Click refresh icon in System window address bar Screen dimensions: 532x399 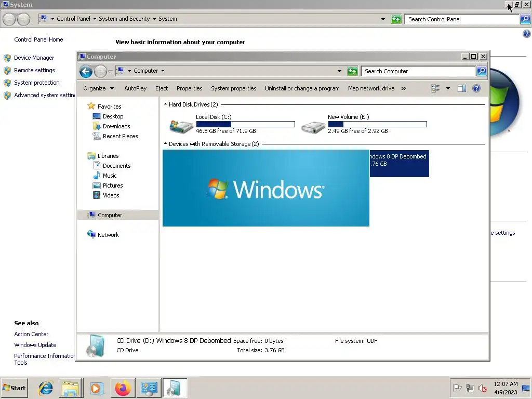[396, 19]
